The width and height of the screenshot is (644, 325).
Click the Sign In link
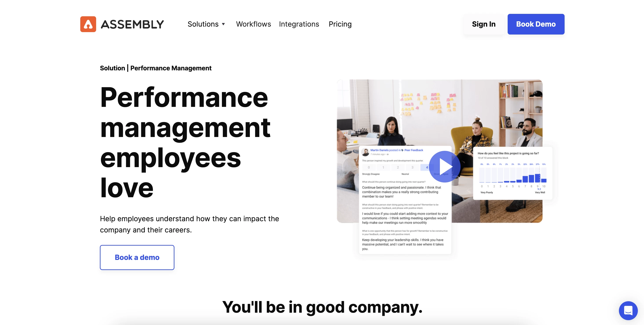click(x=484, y=24)
